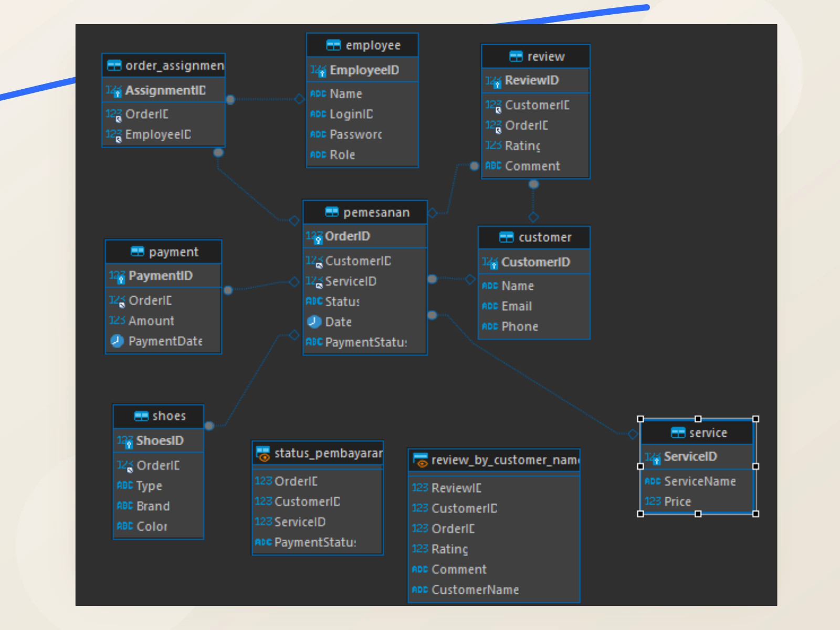The image size is (840, 630).
Task: Click the key icon beside PaymentID
Action: coord(117,277)
